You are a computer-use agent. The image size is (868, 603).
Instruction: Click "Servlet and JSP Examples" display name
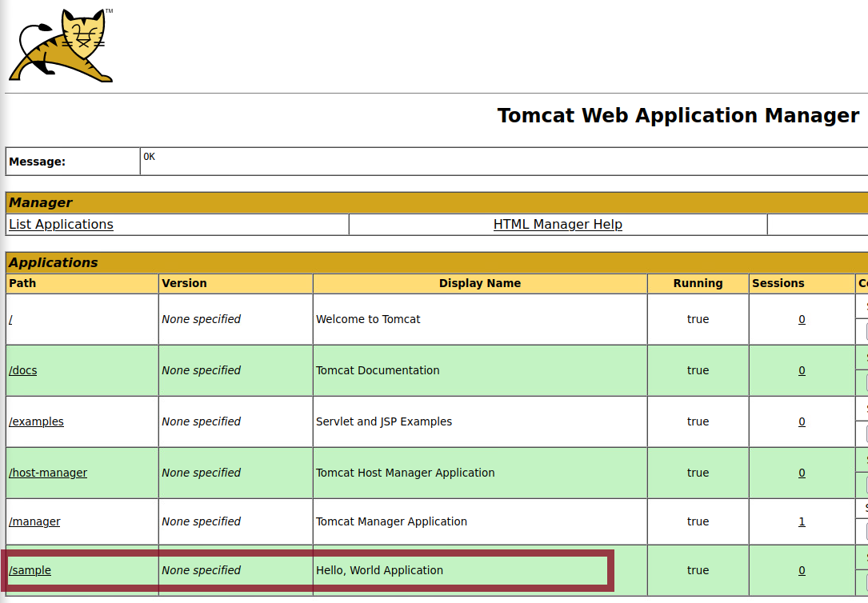pos(384,421)
